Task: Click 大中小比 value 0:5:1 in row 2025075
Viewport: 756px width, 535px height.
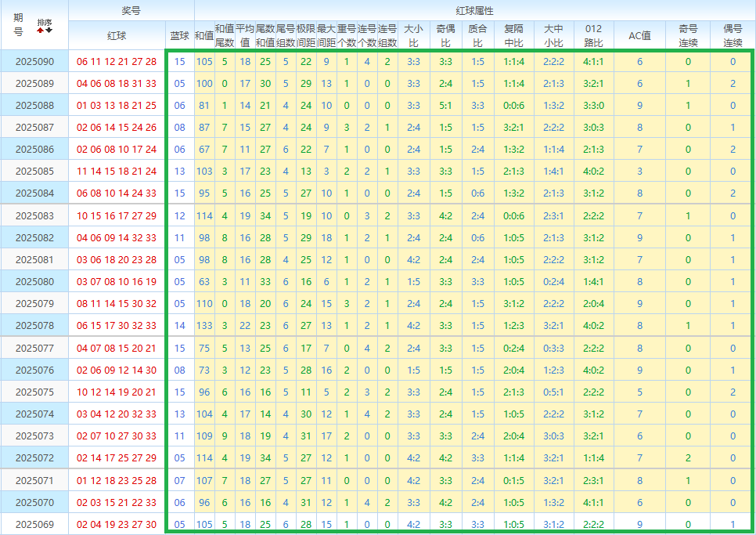Action: point(553,392)
